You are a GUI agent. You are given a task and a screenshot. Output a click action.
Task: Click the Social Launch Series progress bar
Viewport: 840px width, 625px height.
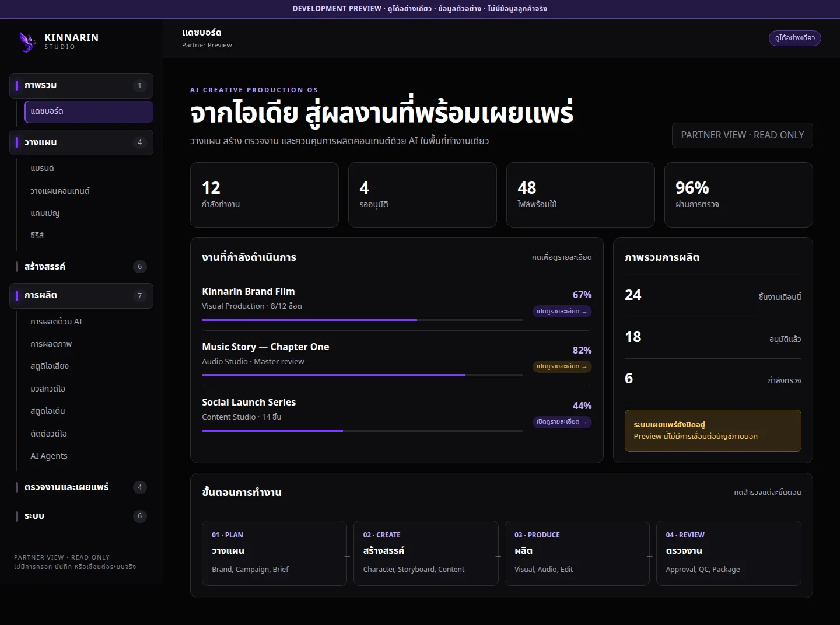coord(362,431)
